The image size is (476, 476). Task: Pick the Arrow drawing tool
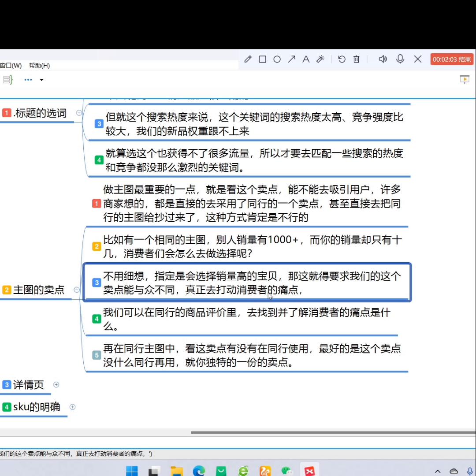pos(291,59)
